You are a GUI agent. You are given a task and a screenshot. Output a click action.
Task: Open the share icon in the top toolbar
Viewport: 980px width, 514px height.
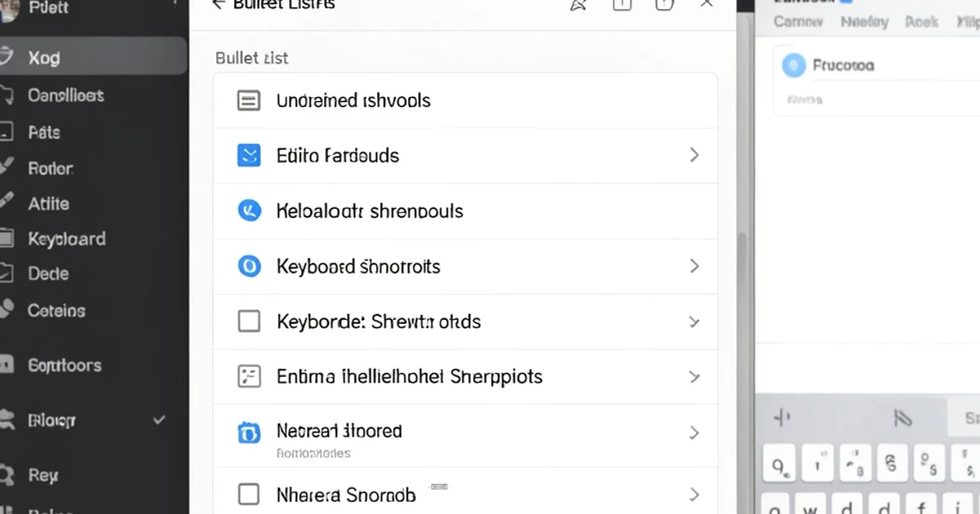pyautogui.click(x=578, y=4)
